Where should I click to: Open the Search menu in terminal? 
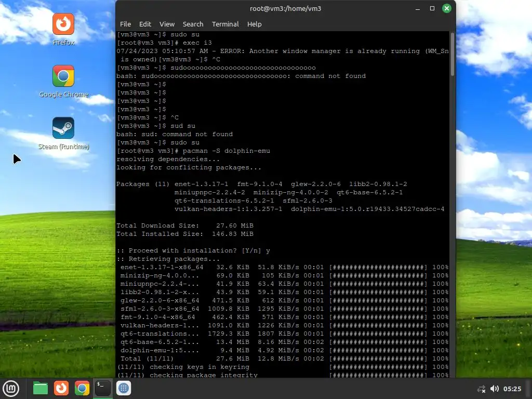pos(193,24)
